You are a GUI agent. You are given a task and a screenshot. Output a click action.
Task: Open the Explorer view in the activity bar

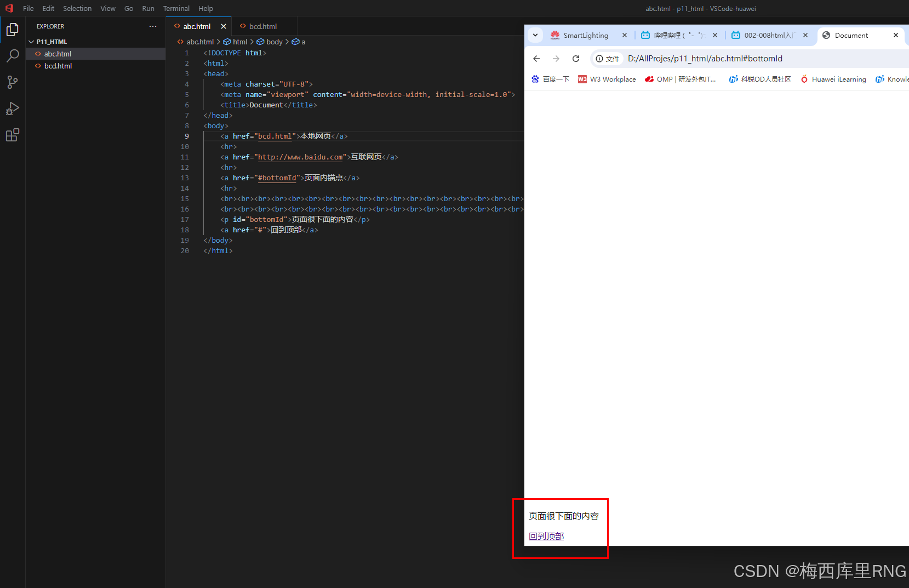[x=12, y=30]
